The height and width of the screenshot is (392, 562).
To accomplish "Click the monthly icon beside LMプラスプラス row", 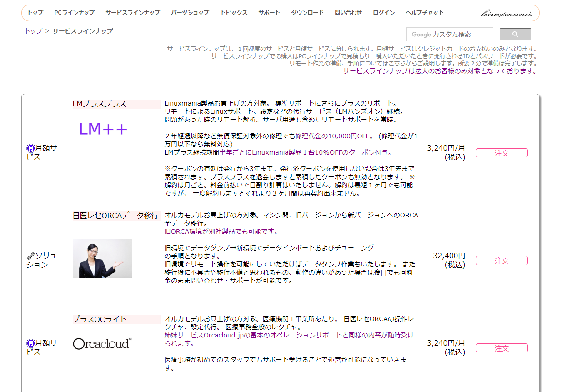I will click(x=31, y=148).
